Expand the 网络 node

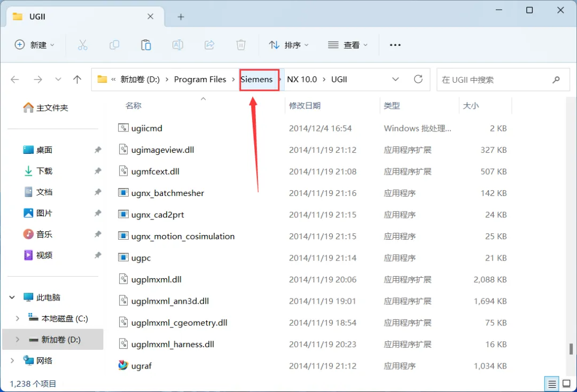[x=12, y=360]
